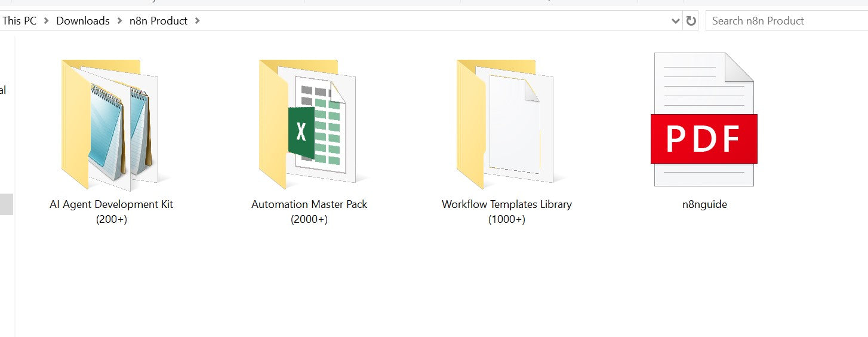Screen dimensions: 868x337
Task: Navigate to This PC in breadcrumb
Action: [x=19, y=21]
